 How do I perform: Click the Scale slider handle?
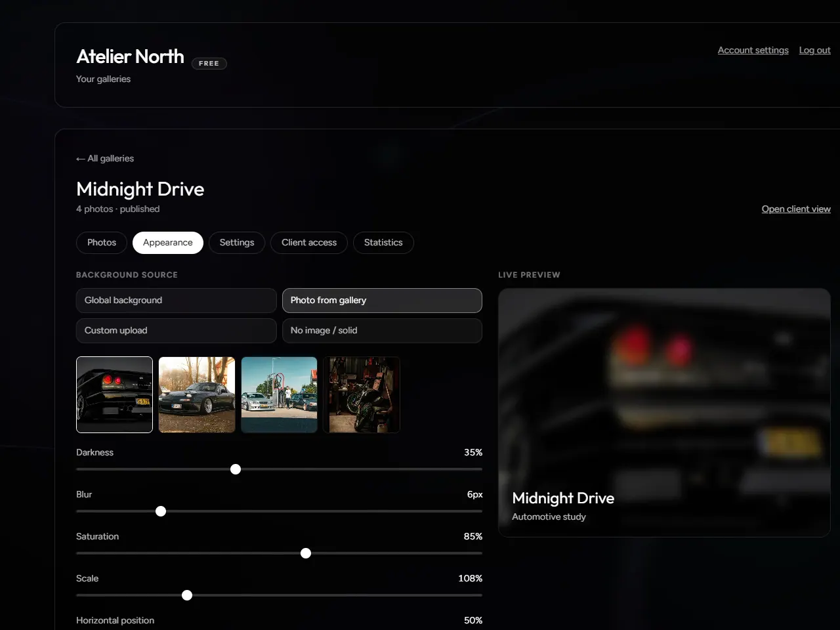187,595
